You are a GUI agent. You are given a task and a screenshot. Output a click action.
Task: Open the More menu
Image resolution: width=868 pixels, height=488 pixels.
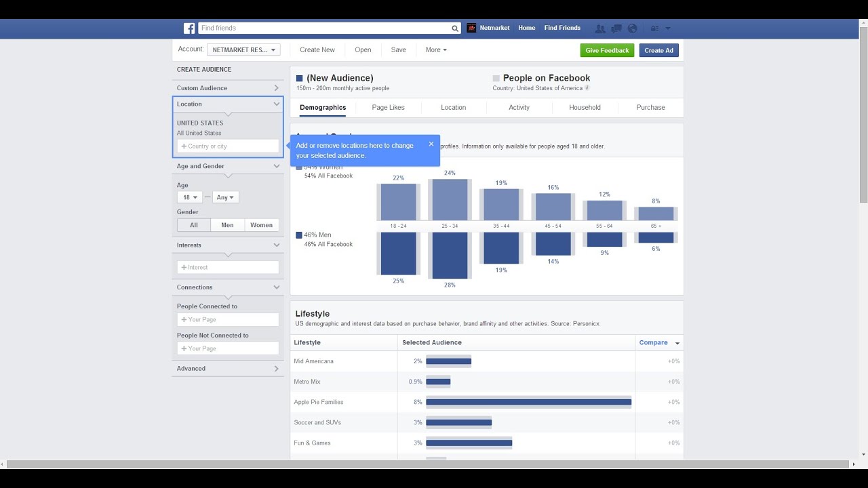(x=436, y=50)
